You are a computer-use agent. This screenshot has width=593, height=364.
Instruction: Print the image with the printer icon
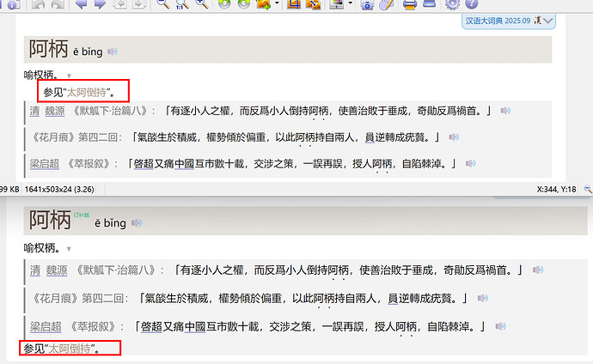point(410,4)
